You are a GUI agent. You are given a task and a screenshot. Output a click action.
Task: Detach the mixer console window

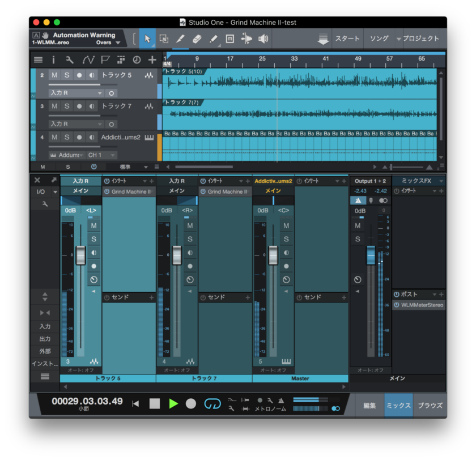54,180
